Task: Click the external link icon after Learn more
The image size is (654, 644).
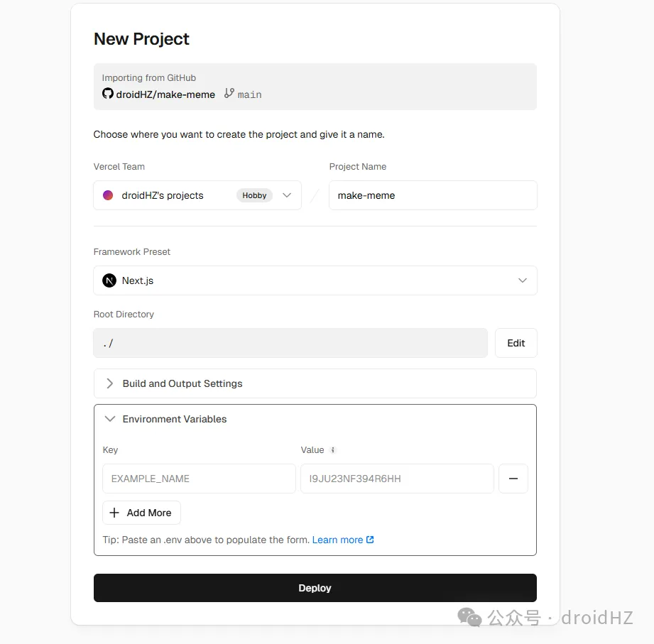Action: coord(370,540)
